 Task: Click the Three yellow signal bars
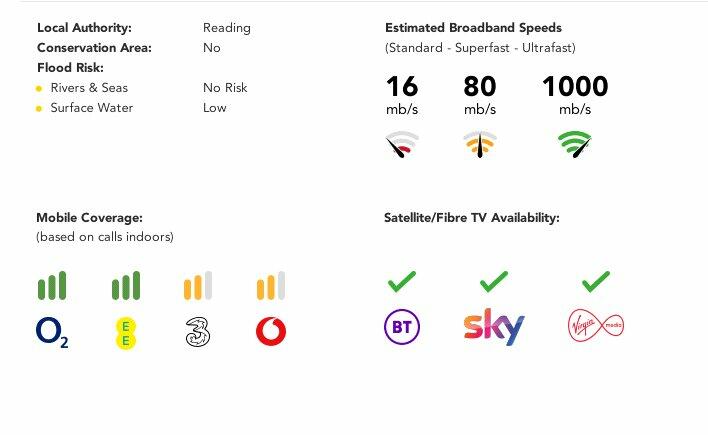[x=198, y=286]
